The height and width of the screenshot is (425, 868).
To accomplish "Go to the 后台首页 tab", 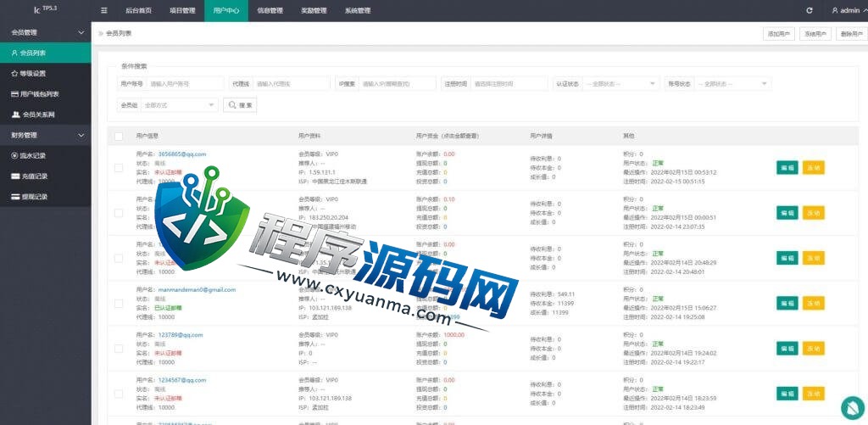I will pos(138,10).
